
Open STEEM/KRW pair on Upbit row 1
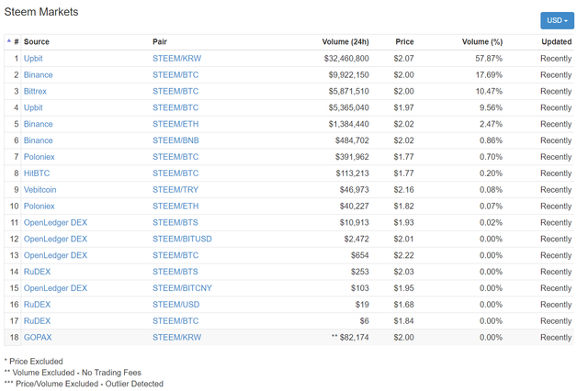pyautogui.click(x=176, y=59)
